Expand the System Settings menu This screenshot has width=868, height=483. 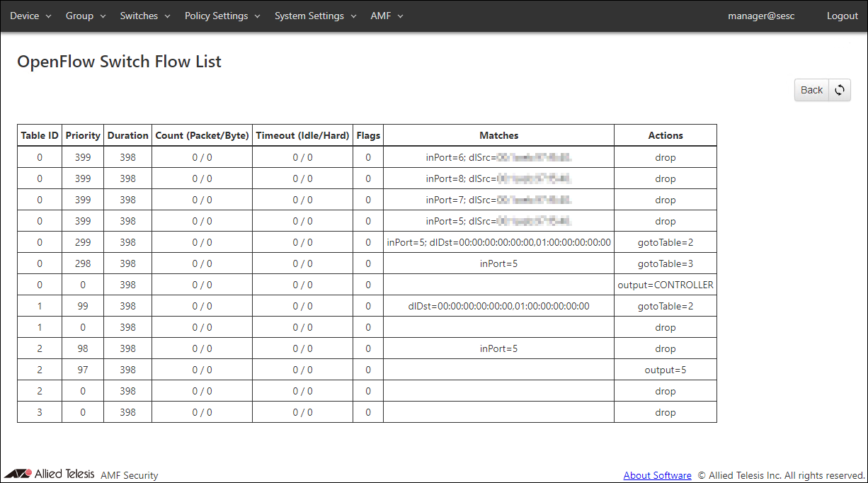pyautogui.click(x=315, y=16)
